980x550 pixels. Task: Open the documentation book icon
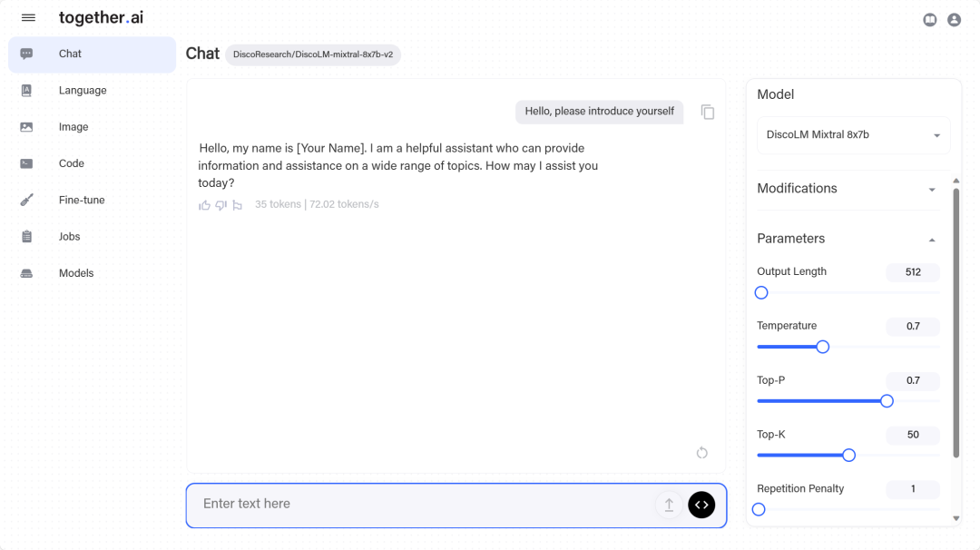click(930, 20)
